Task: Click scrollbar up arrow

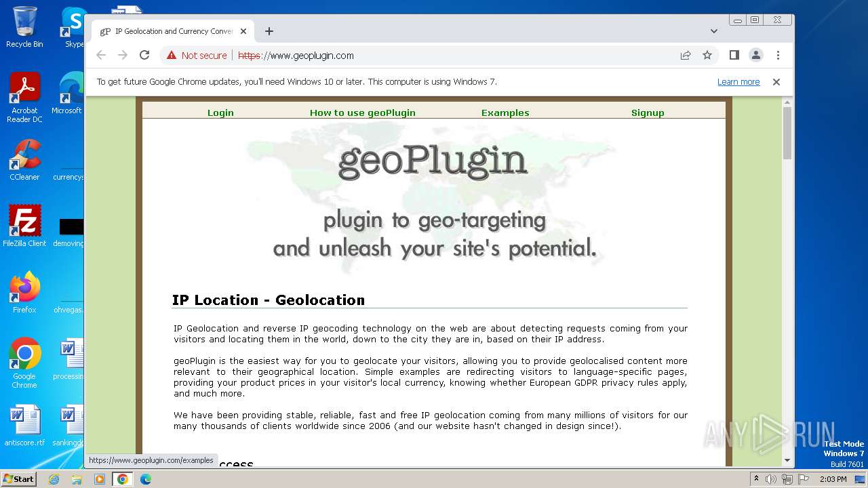Action: [787, 102]
